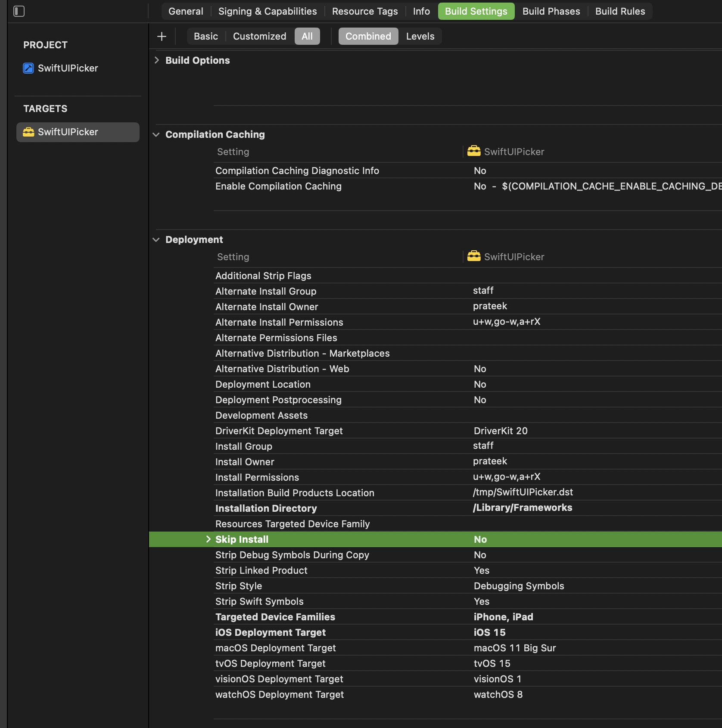The width and height of the screenshot is (722, 728).
Task: Open Compilation Caching Diagnostic Info value No
Action: pyautogui.click(x=480, y=171)
